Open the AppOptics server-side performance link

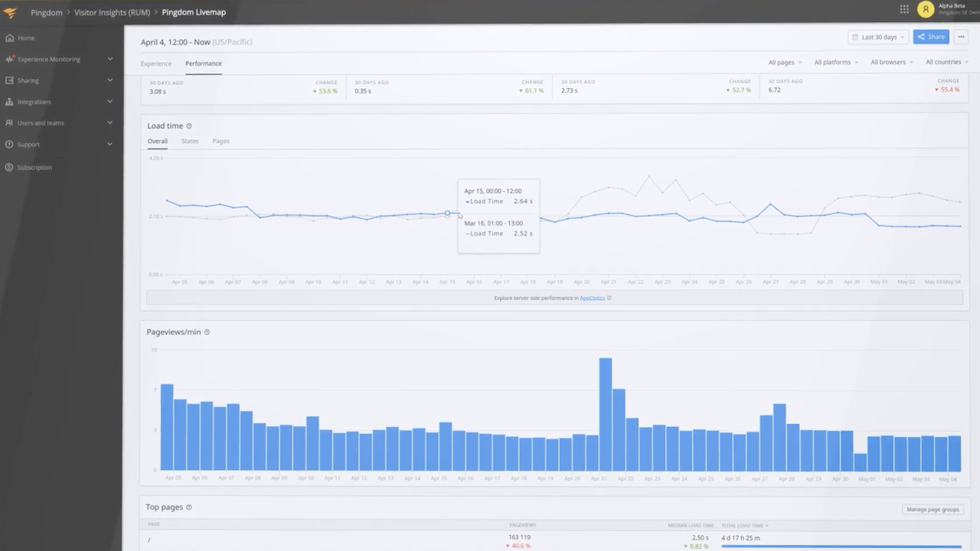tap(592, 298)
